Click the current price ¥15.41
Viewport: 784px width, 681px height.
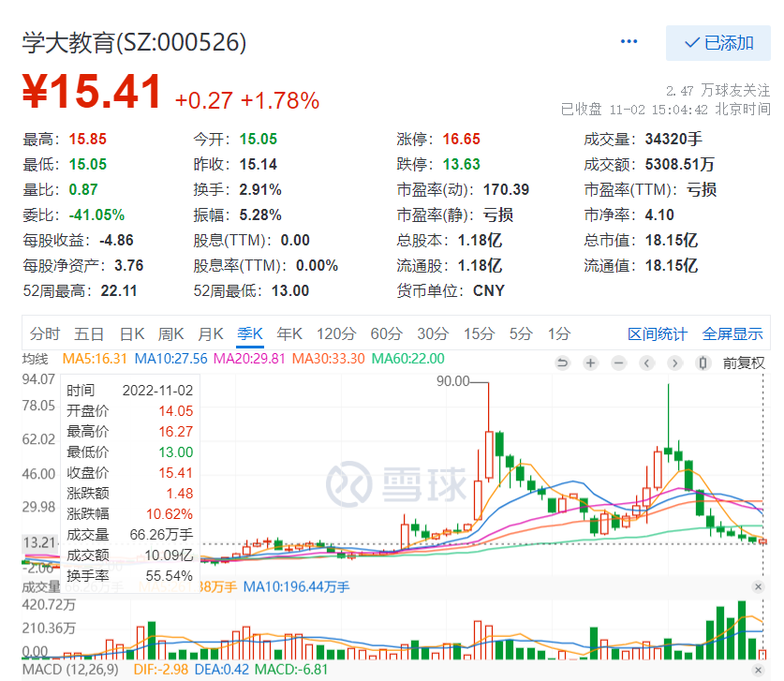tap(92, 91)
